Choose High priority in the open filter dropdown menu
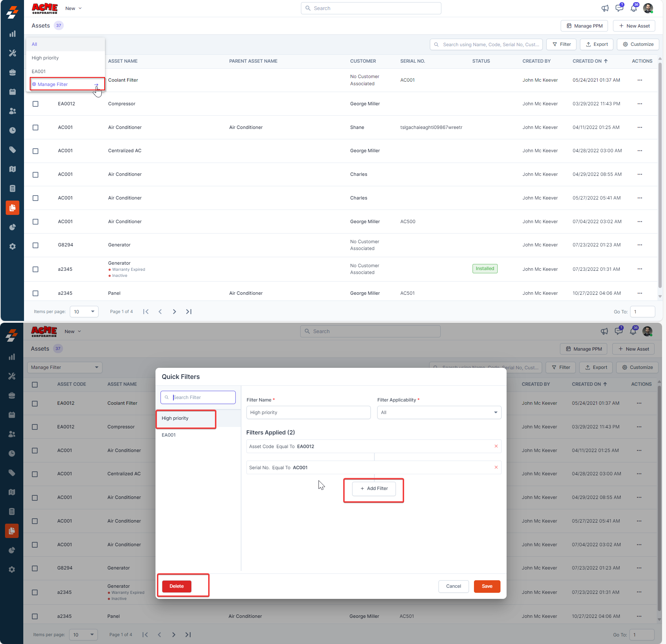This screenshot has width=666, height=644. coord(66,58)
